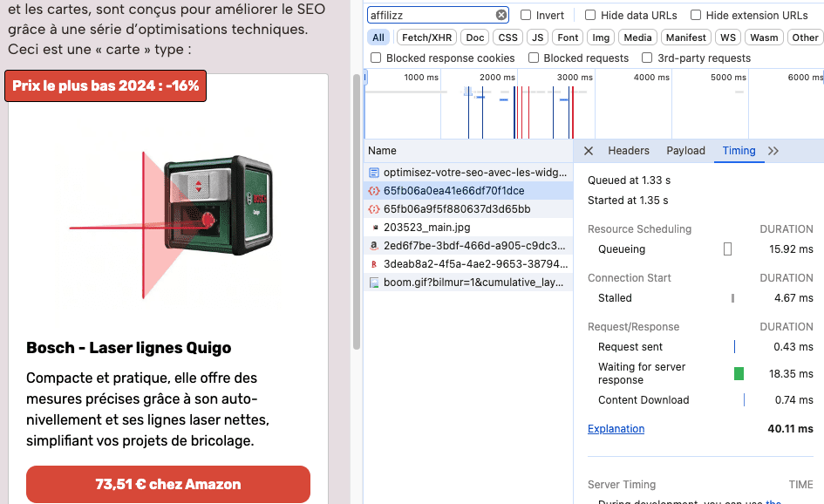This screenshot has width=824, height=504.
Task: Click the image icon of boom.gif request
Action: click(374, 283)
